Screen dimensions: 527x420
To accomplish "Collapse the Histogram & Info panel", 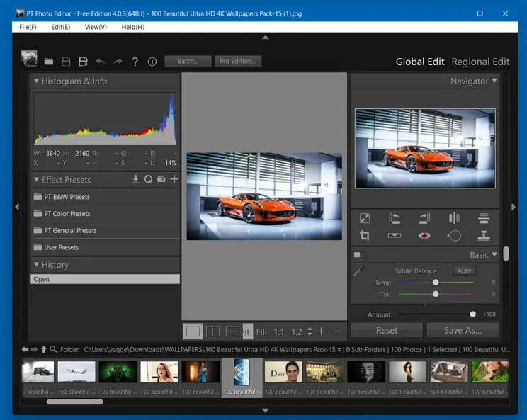I will click(35, 81).
